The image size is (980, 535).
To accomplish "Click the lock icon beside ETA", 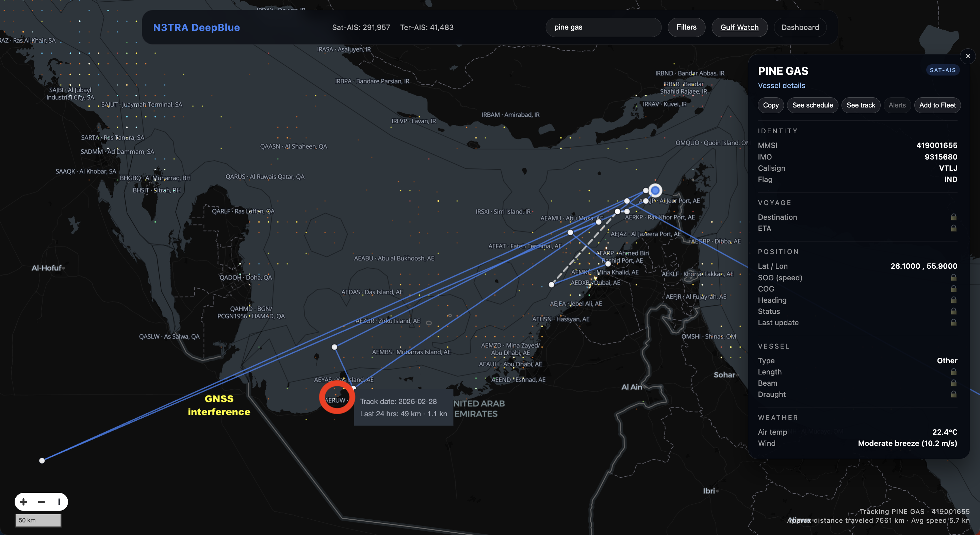I will [x=953, y=228].
